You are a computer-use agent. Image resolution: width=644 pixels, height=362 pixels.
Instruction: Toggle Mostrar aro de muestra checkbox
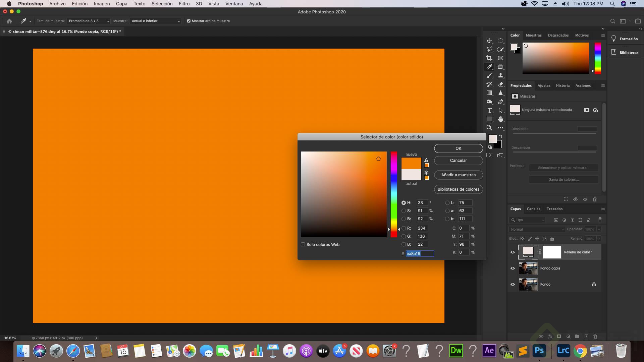[189, 21]
